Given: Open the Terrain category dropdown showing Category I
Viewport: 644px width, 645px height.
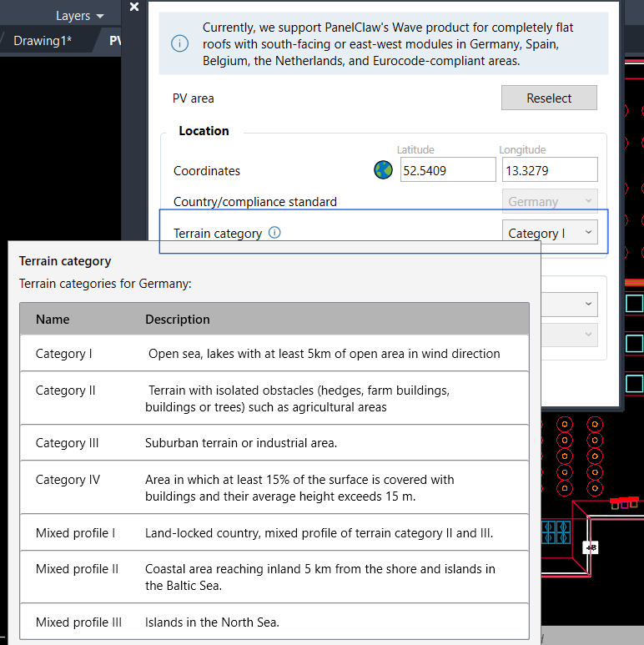Looking at the screenshot, I should pyautogui.click(x=549, y=233).
